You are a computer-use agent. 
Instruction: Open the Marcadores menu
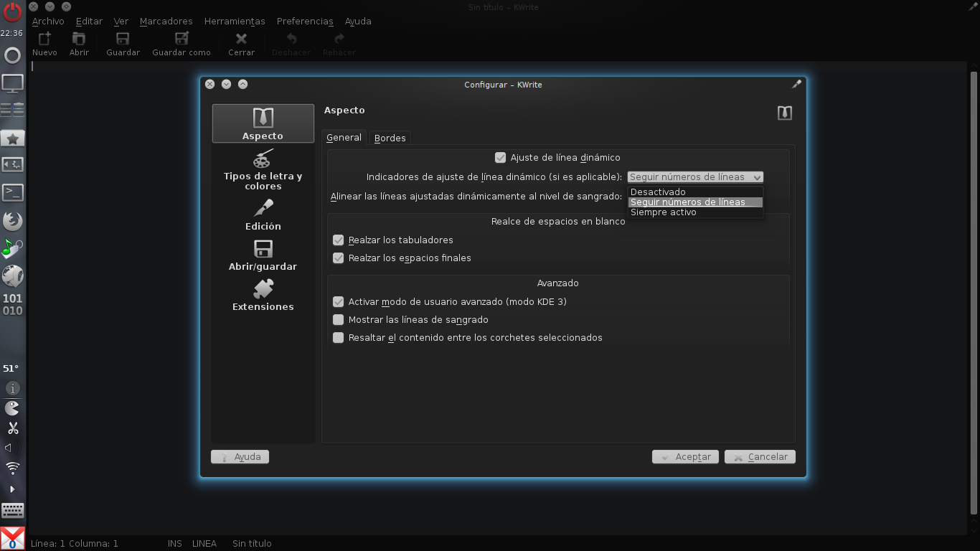[x=166, y=21]
